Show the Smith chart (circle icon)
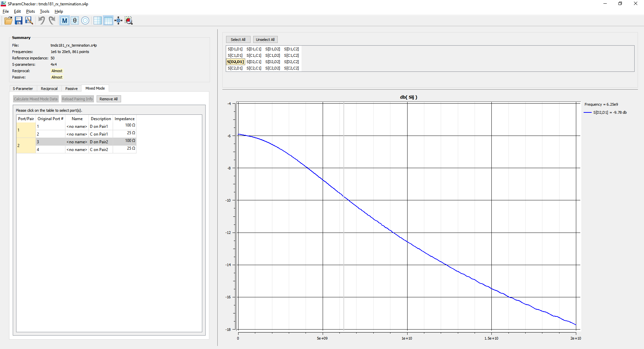Screen dimensions: 644x349 click(85, 20)
